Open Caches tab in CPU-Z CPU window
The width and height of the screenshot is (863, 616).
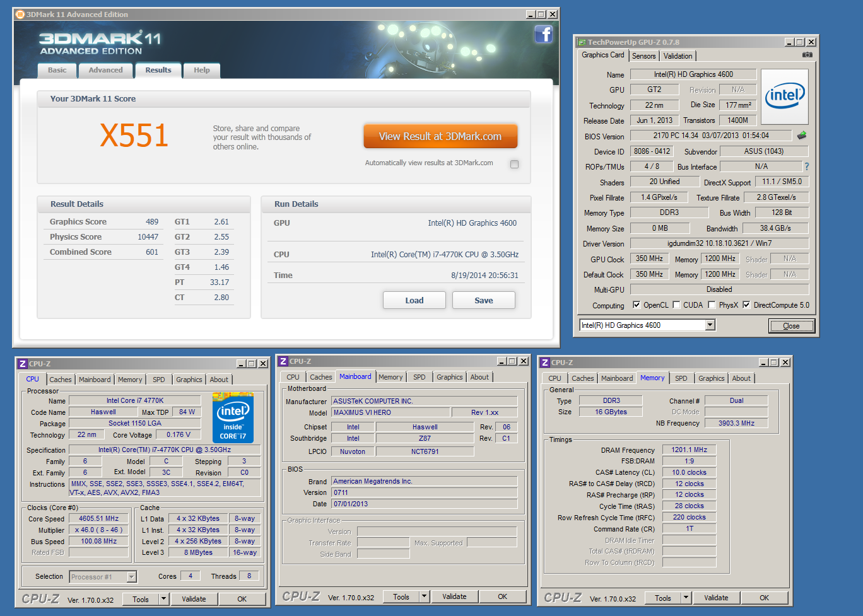61,380
